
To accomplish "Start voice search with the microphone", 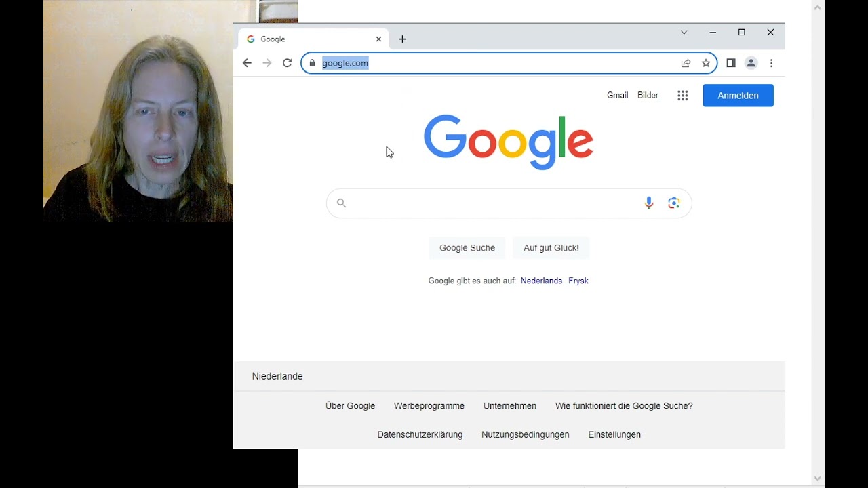I will point(649,203).
